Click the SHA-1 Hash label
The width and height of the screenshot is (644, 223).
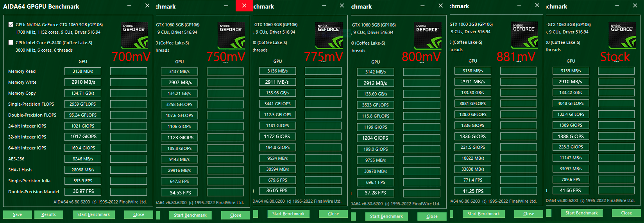[x=20, y=170]
